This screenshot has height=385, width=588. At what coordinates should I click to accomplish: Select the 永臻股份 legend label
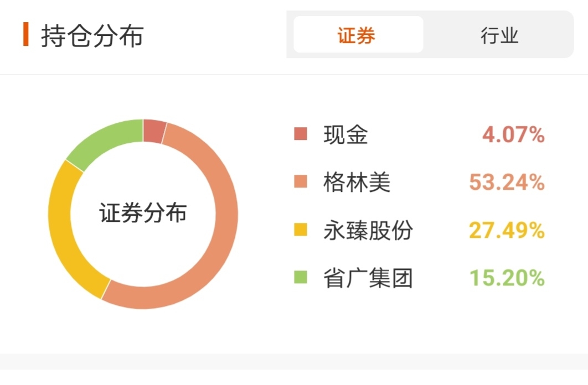368,230
